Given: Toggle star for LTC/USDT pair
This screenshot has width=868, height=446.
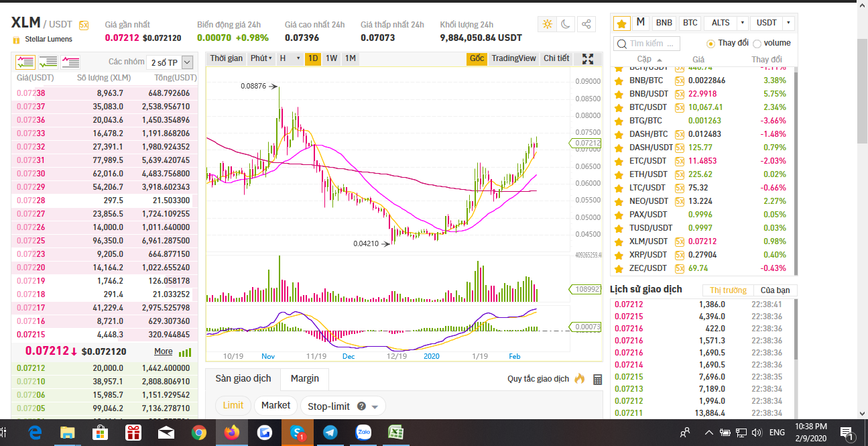Looking at the screenshot, I should [x=619, y=187].
